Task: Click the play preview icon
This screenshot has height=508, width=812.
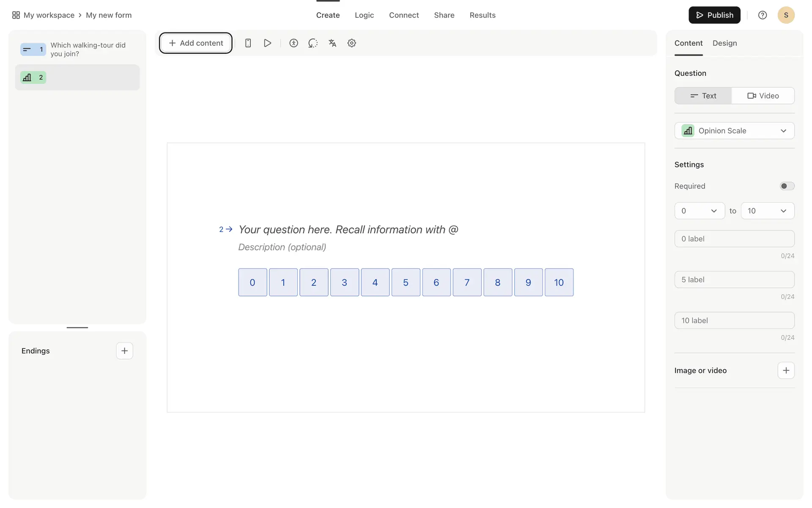Action: [267, 43]
